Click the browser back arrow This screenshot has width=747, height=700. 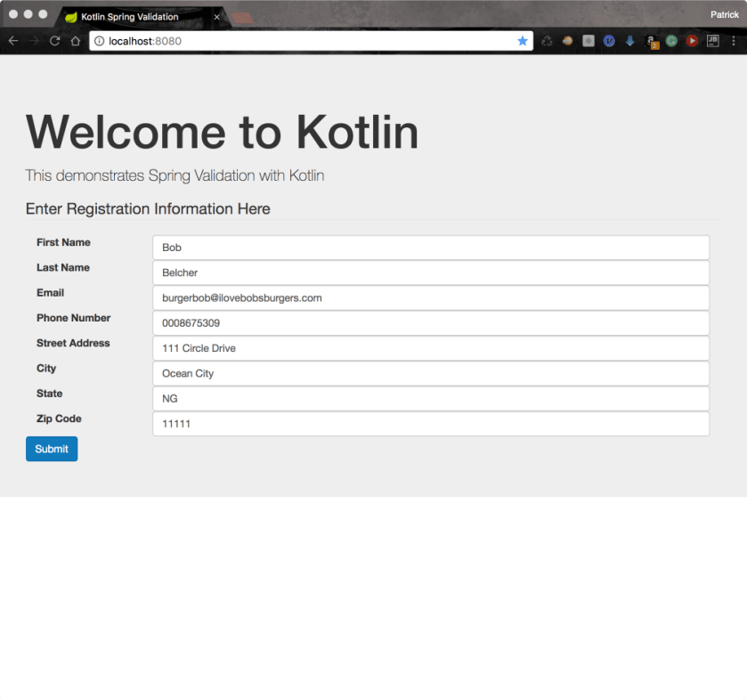(x=12, y=41)
